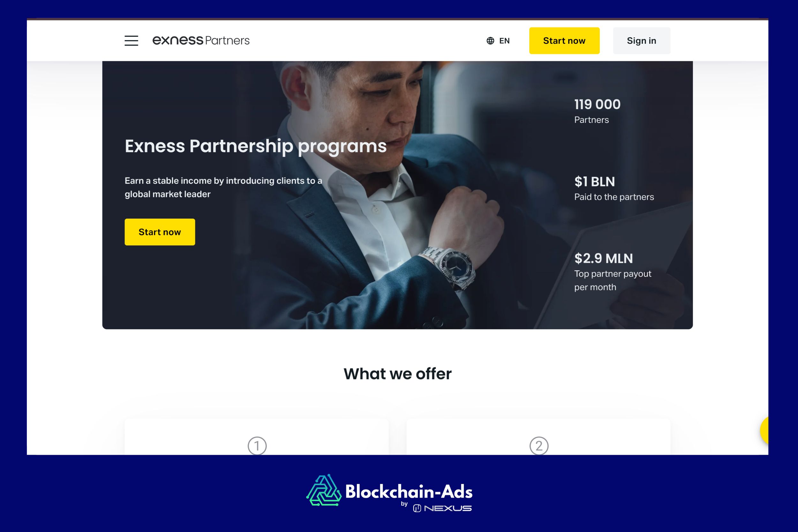Image resolution: width=798 pixels, height=532 pixels.
Task: Click the $1 BLN paid statistic
Action: [x=614, y=188]
